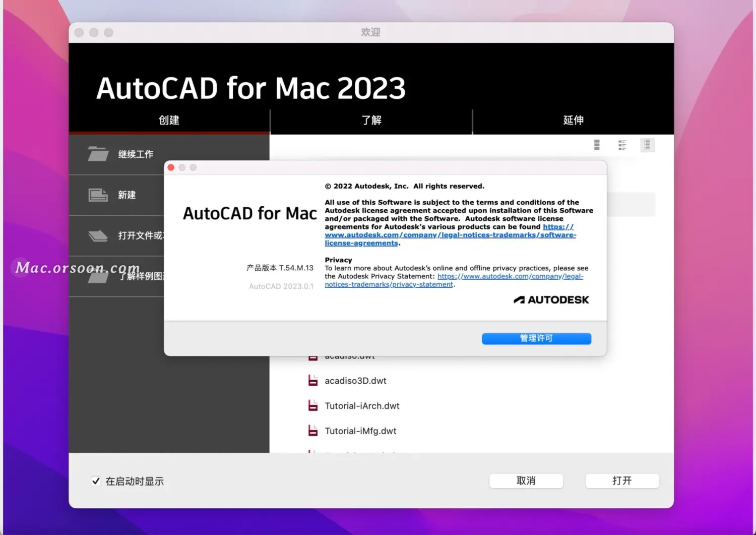
Task: Open the 打开文件 sidebar icon
Action: tap(98, 235)
